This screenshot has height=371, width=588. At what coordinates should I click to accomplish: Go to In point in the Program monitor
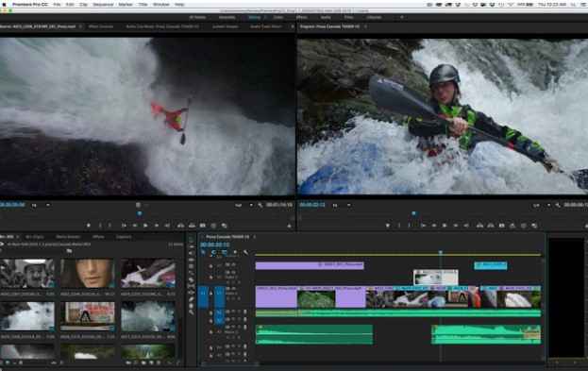tap(424, 226)
